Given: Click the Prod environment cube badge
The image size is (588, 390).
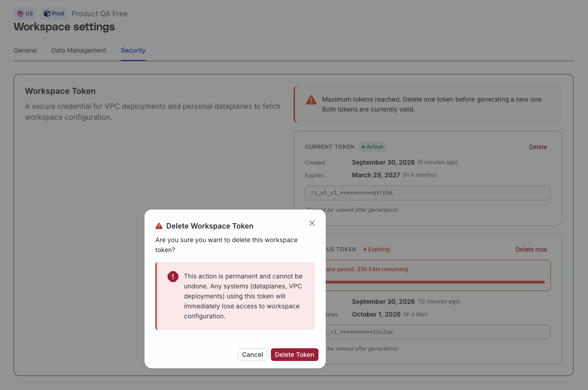Looking at the screenshot, I should pos(54,14).
